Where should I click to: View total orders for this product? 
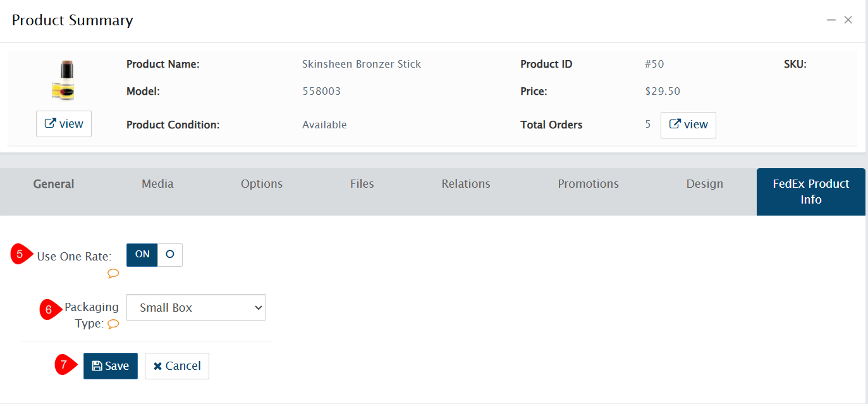688,125
